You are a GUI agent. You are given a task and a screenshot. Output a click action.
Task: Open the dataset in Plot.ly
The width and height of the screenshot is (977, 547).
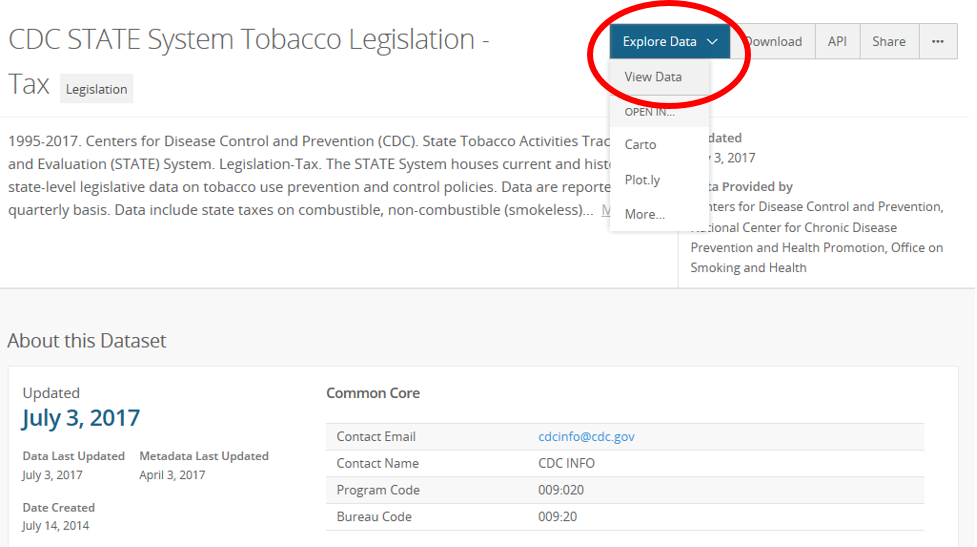[642, 180]
